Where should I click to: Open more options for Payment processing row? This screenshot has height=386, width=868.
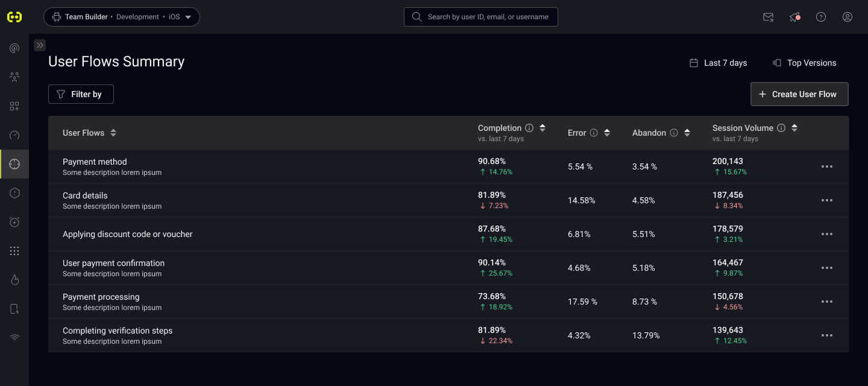[827, 302]
